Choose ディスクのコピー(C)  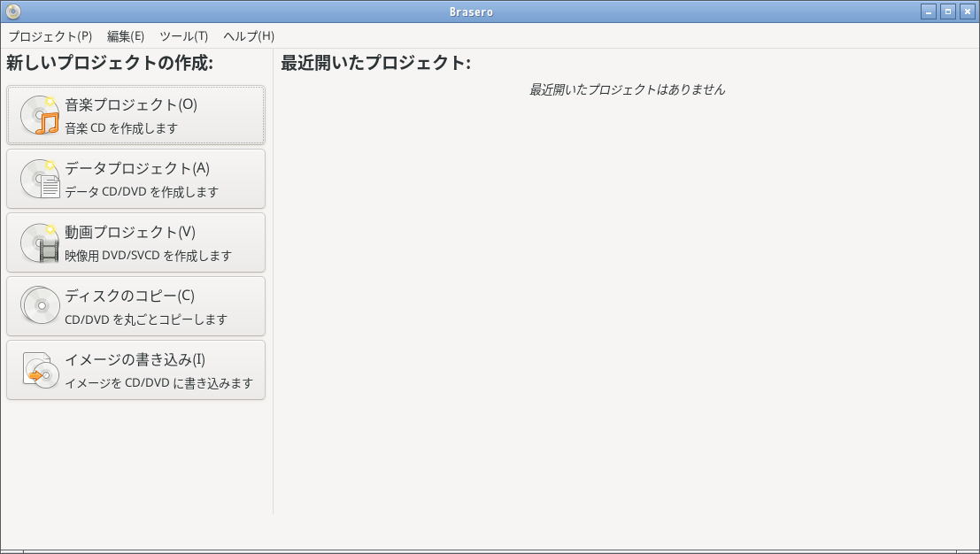pos(135,307)
